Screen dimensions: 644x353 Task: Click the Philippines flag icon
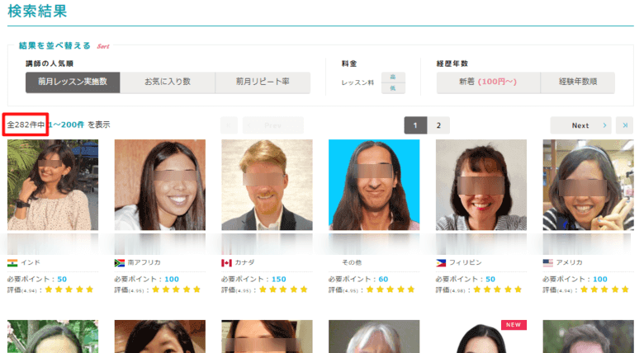click(441, 262)
